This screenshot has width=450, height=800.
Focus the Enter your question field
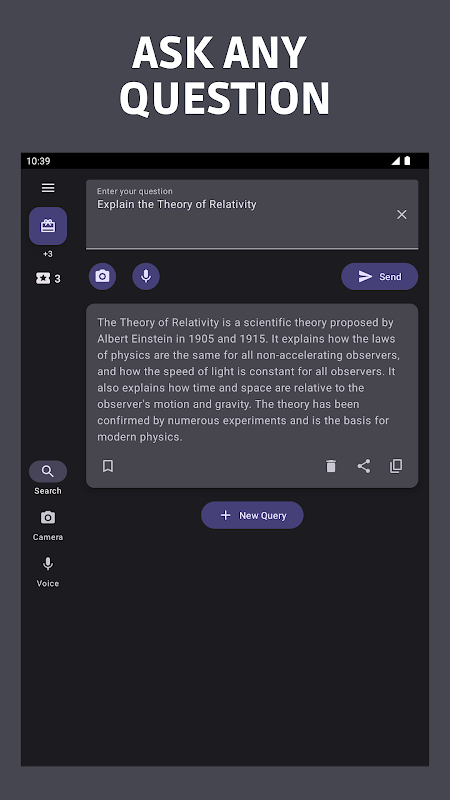coord(252,214)
